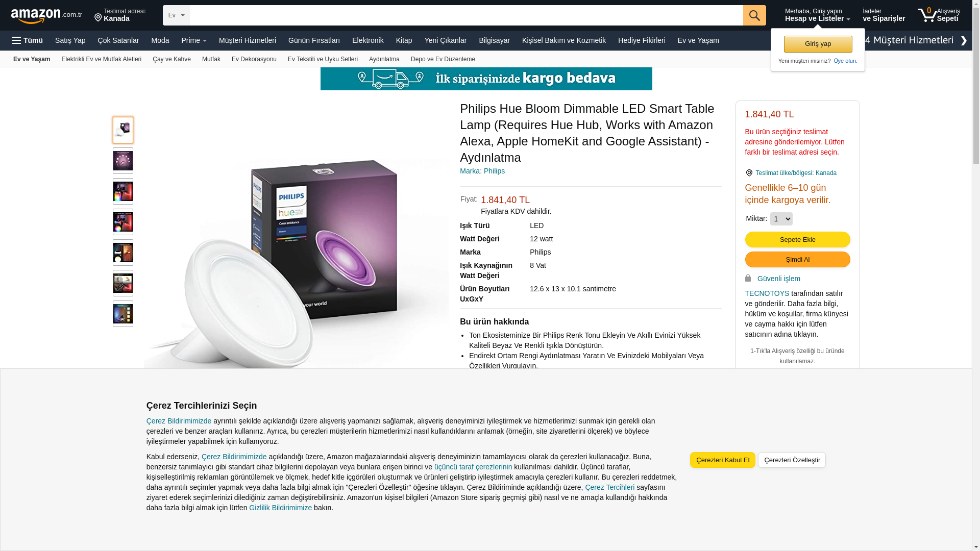This screenshot has width=980, height=551.
Task: Open the Miktar quantity selector
Action: pyautogui.click(x=781, y=219)
